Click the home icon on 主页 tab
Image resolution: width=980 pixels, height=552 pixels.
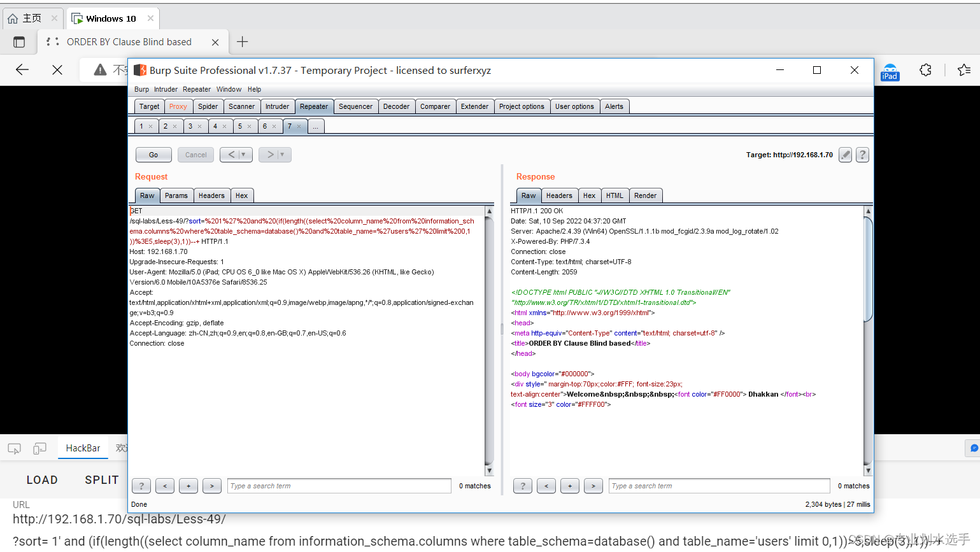[x=13, y=18]
